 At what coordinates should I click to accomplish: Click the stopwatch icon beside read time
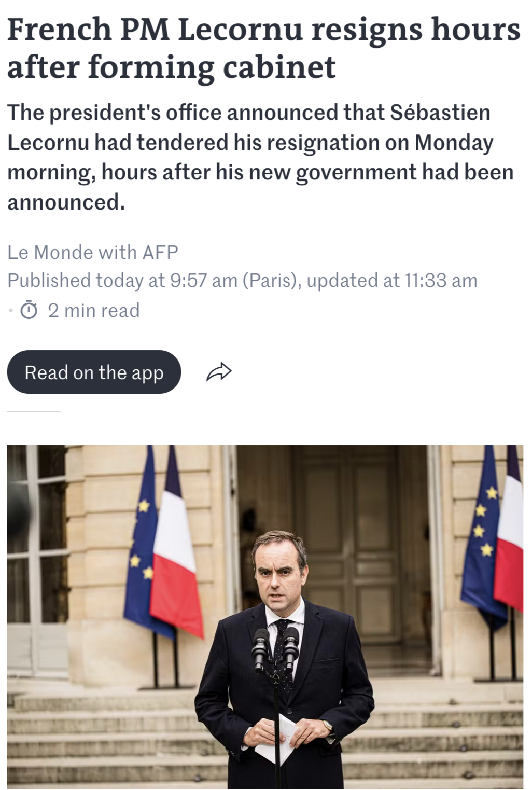(x=29, y=310)
